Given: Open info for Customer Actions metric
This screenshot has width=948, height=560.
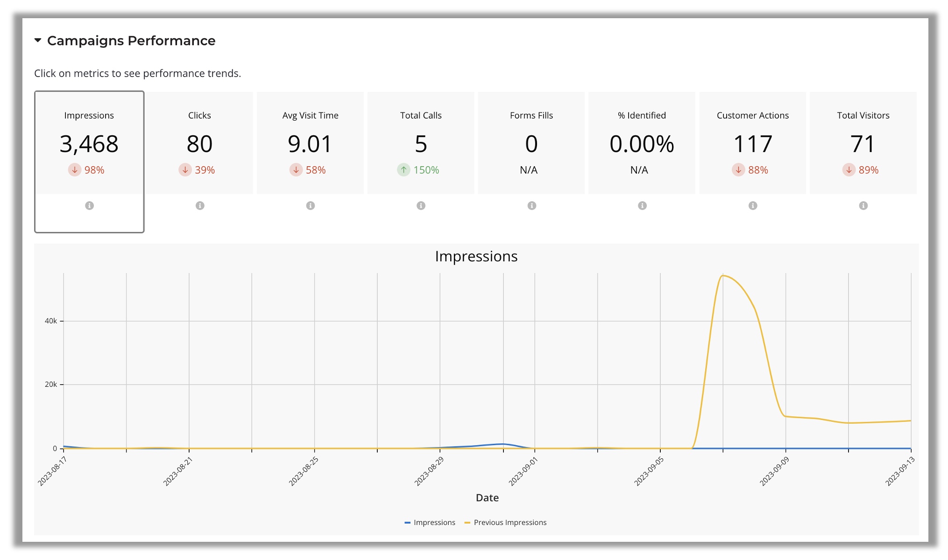Looking at the screenshot, I should click(x=752, y=204).
